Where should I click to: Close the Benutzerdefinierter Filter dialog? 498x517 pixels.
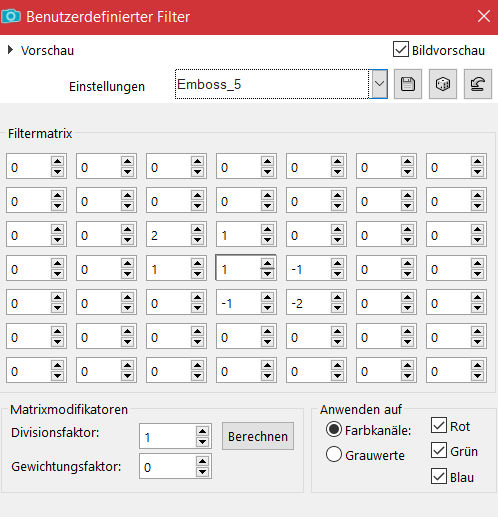[484, 16]
